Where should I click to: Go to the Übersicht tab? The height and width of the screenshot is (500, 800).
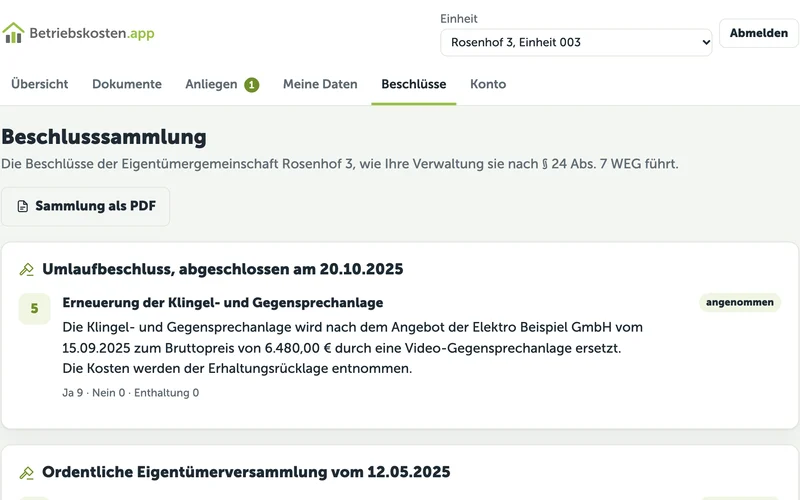[x=40, y=84]
